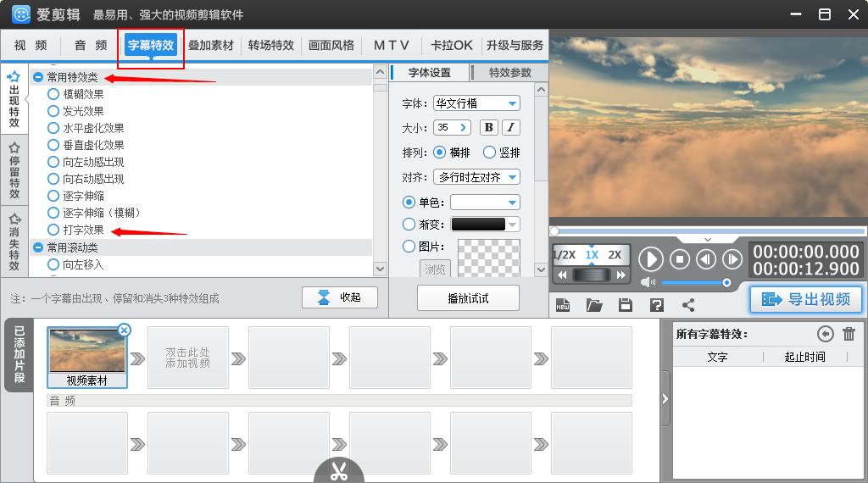Select the 发光效果 effect radio
The image size is (868, 483).
(x=53, y=111)
